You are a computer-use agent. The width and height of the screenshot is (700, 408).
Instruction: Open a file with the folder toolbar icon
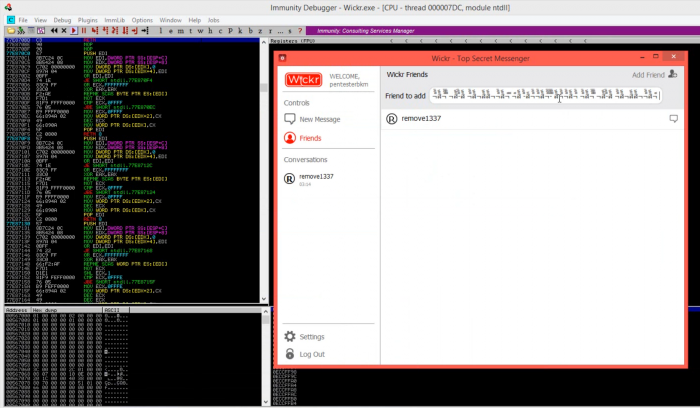click(11, 30)
